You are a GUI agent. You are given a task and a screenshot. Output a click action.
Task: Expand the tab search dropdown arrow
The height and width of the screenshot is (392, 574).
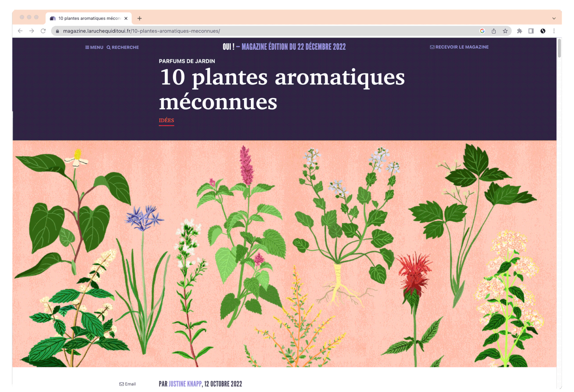(554, 18)
